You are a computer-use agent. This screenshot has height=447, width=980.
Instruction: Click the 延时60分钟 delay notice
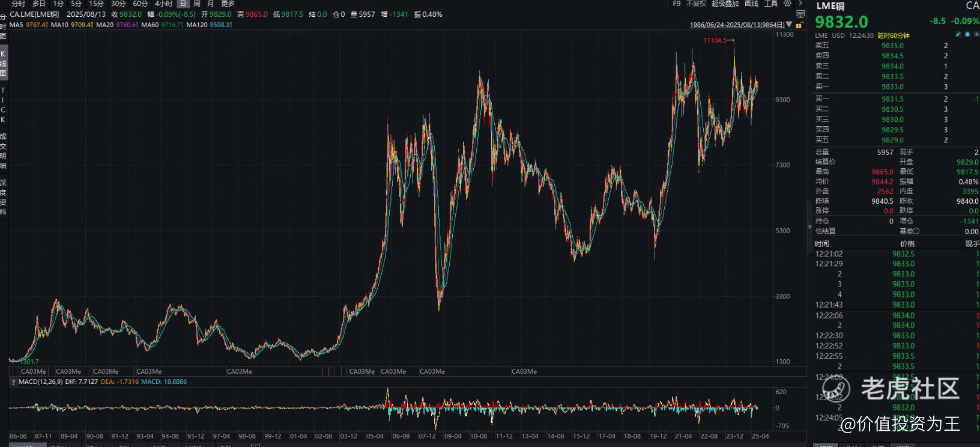pos(894,35)
